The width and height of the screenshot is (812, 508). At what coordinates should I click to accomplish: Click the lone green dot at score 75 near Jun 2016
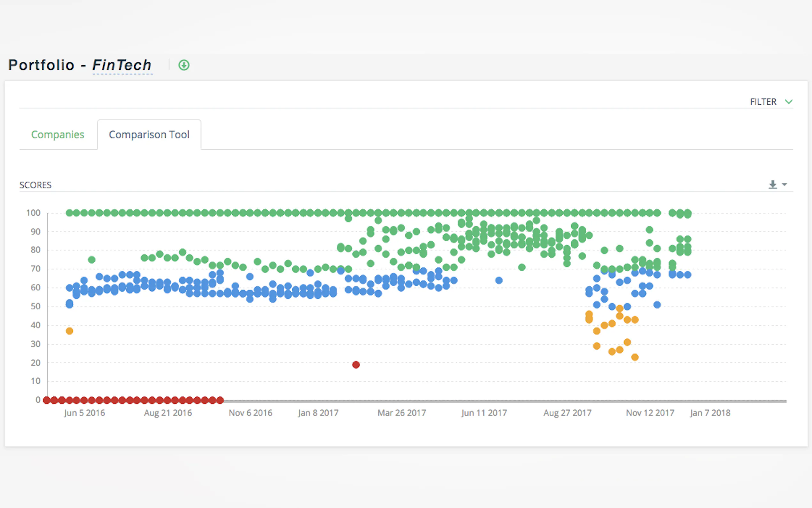(x=92, y=260)
